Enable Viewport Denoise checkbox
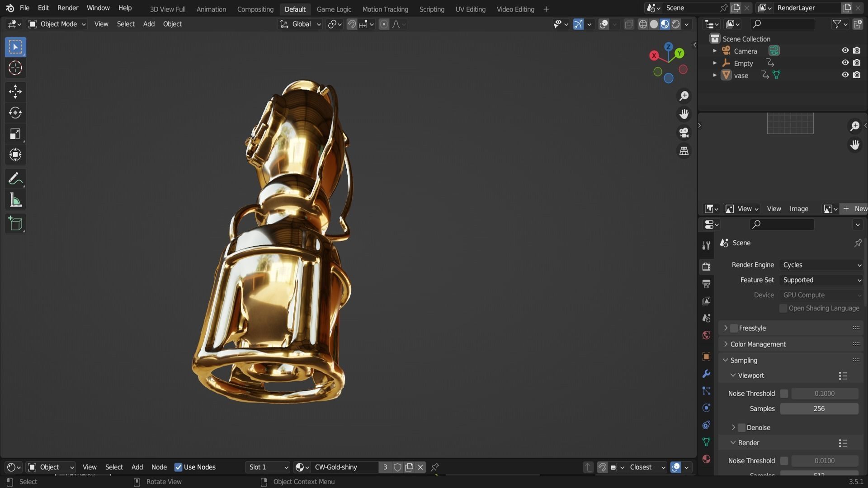The width and height of the screenshot is (868, 488). 741,427
